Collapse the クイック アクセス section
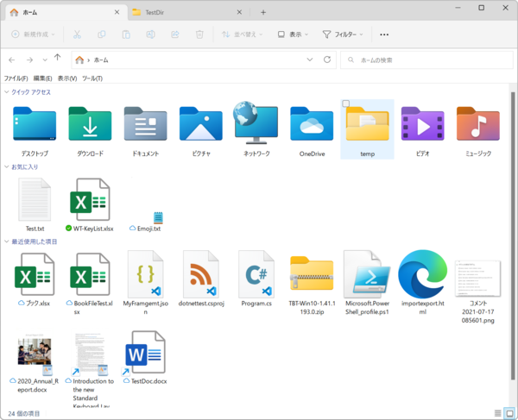Viewport: 518px width, 420px height. [8, 91]
